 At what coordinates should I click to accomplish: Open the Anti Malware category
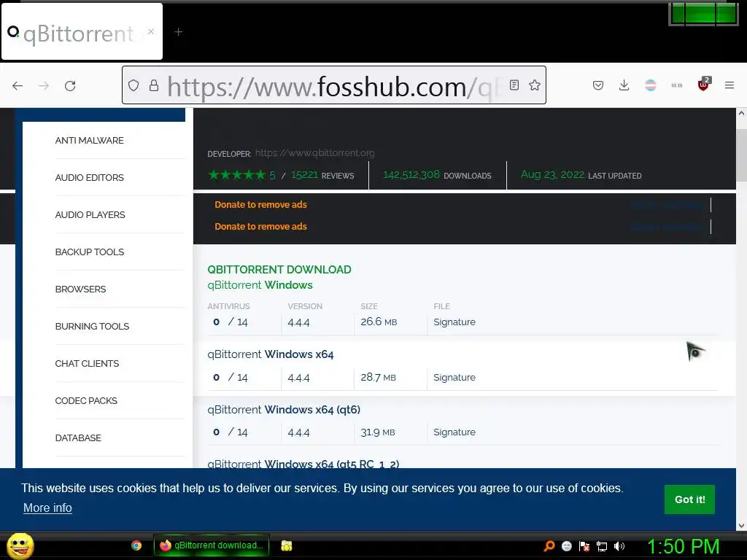[x=89, y=141]
